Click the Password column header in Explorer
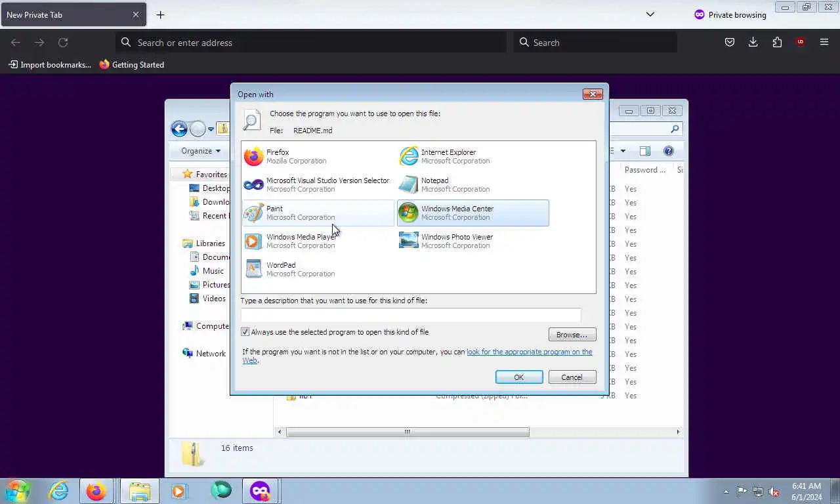The image size is (840, 504). click(646, 169)
